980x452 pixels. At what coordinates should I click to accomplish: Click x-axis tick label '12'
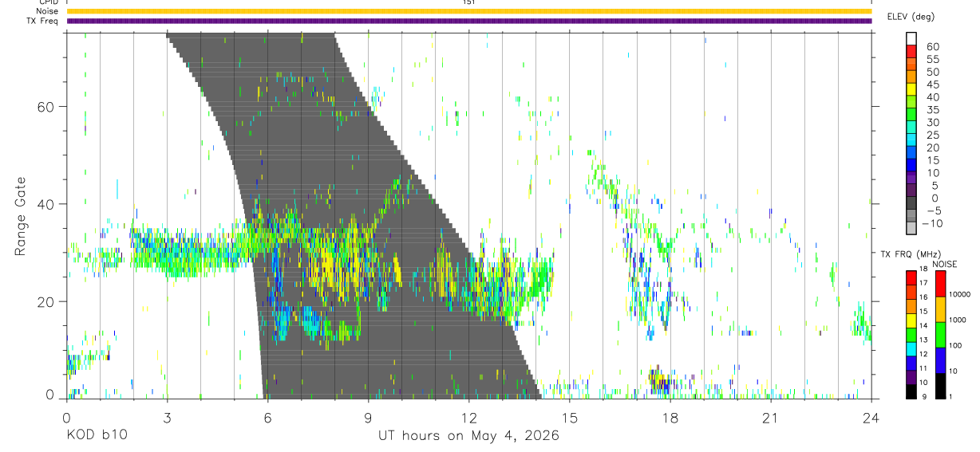468,418
